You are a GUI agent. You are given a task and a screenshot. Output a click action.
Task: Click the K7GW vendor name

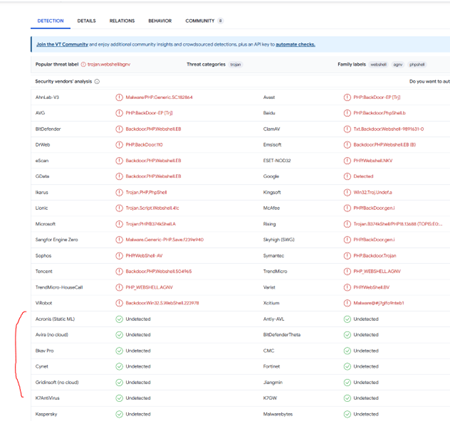pos(270,398)
